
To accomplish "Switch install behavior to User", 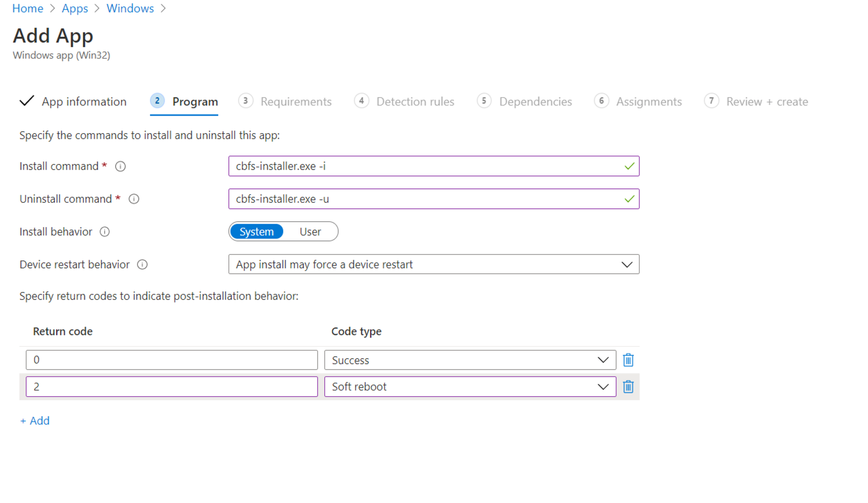I will tap(310, 232).
